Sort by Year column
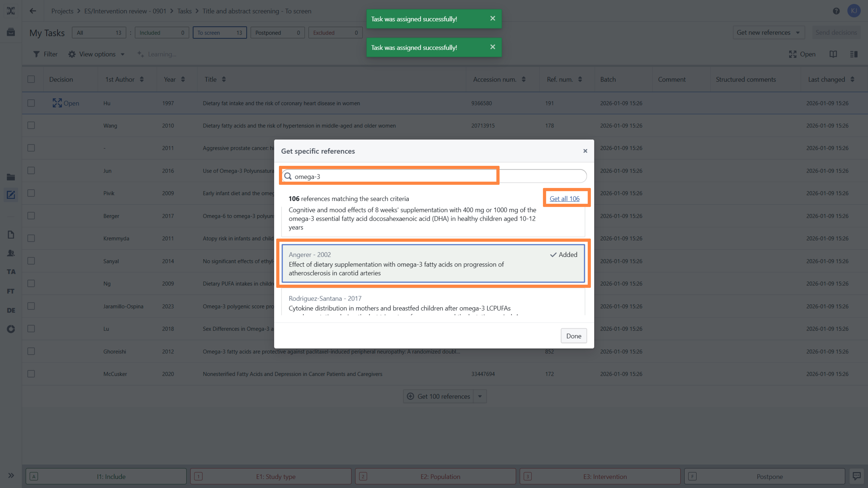The height and width of the screenshot is (488, 868). point(183,80)
